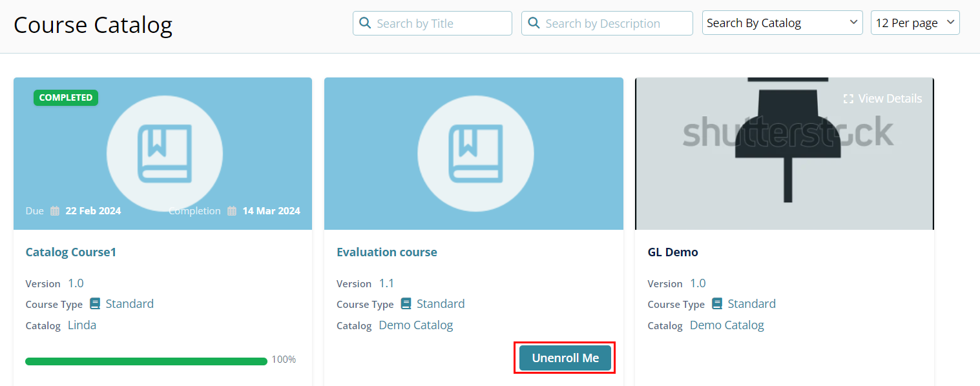
Task: Open the Evaluation course title link
Action: point(386,252)
